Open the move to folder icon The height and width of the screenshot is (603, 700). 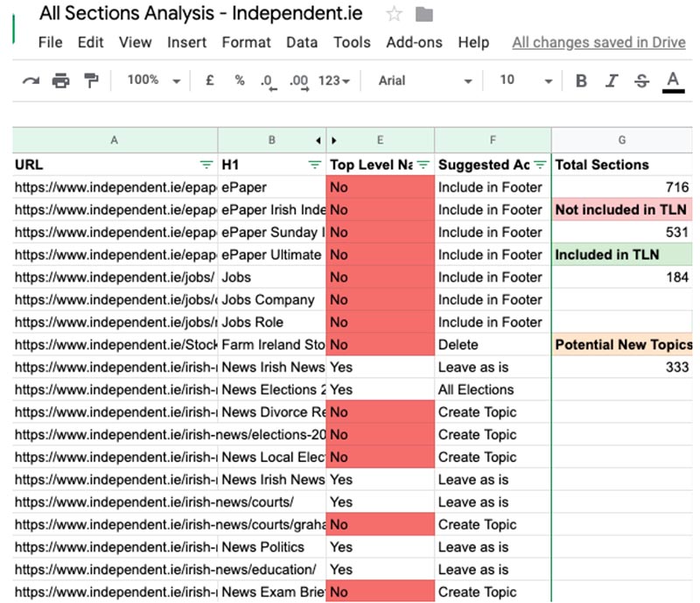pyautogui.click(x=423, y=15)
